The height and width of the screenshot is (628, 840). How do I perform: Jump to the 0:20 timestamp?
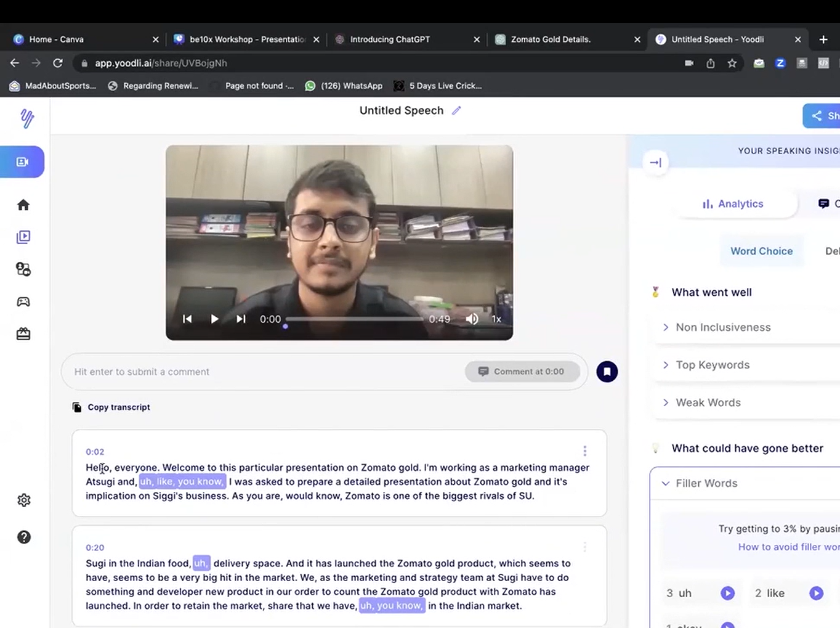[x=95, y=547]
